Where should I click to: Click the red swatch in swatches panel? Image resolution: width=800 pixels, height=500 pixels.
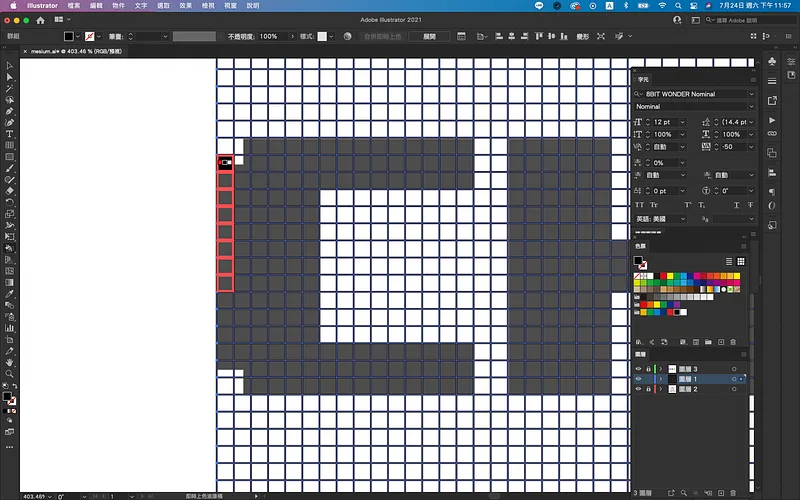click(x=663, y=276)
